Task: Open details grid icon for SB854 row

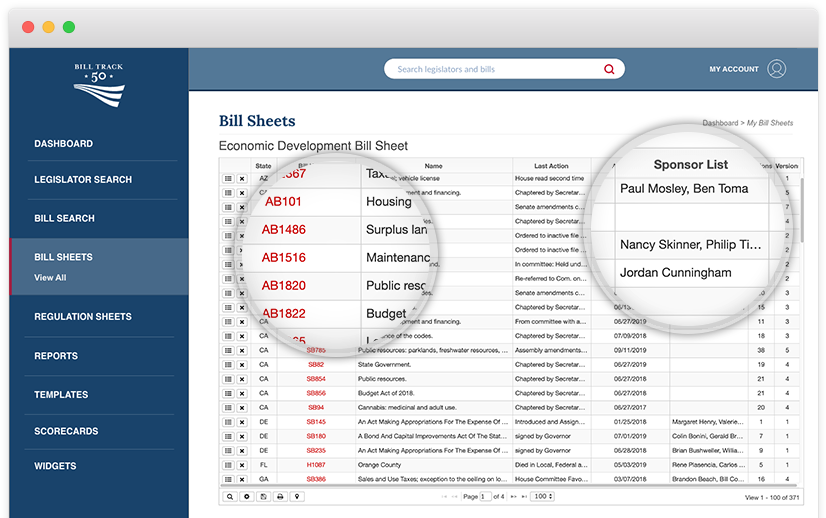Action: [228, 379]
